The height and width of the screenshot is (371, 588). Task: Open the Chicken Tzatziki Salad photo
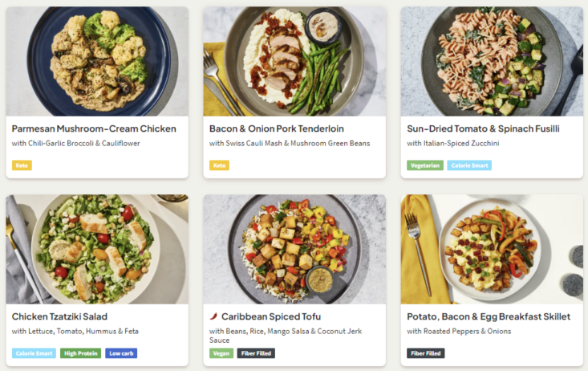coord(97,249)
